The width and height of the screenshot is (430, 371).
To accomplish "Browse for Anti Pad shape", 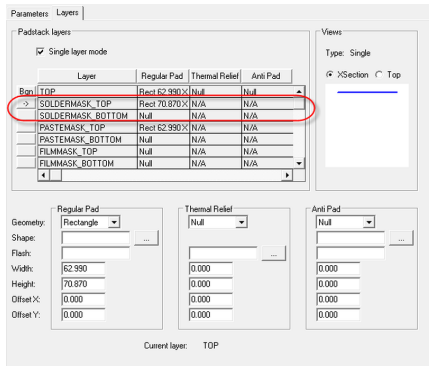I will pyautogui.click(x=401, y=238).
